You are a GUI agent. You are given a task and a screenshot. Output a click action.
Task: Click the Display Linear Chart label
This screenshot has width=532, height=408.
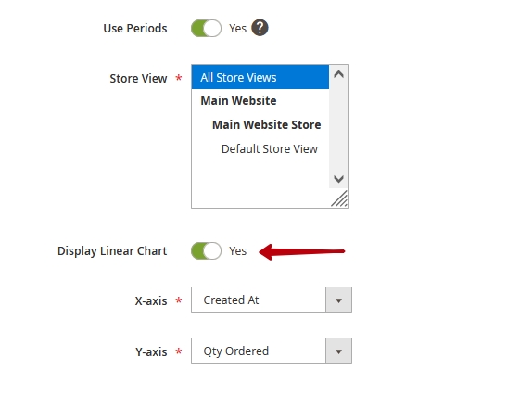point(112,251)
